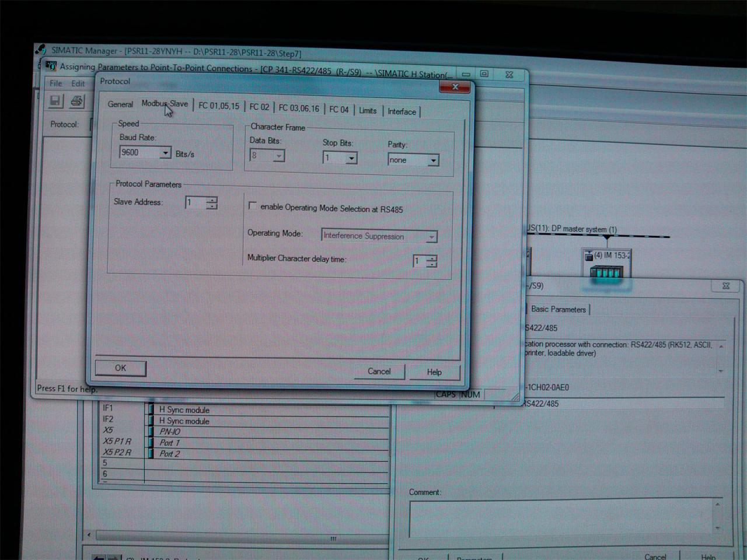Click Cancel in the Protocol dialog

379,371
